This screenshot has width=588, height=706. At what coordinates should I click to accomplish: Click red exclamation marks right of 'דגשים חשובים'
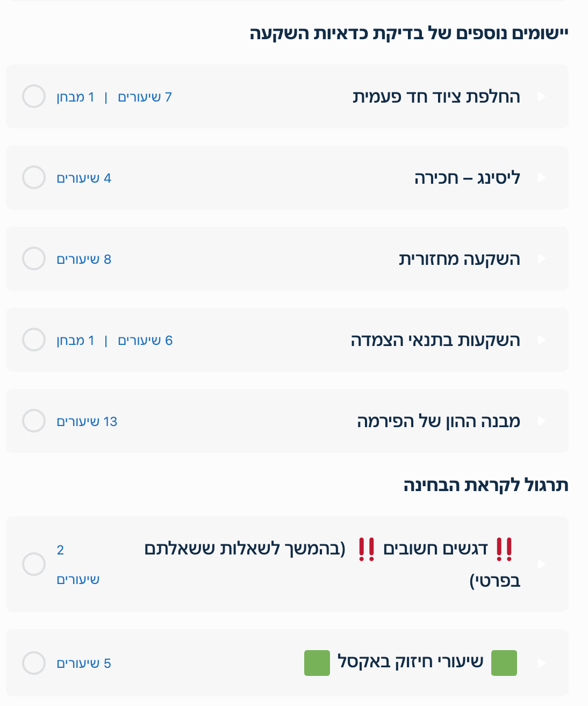click(504, 549)
